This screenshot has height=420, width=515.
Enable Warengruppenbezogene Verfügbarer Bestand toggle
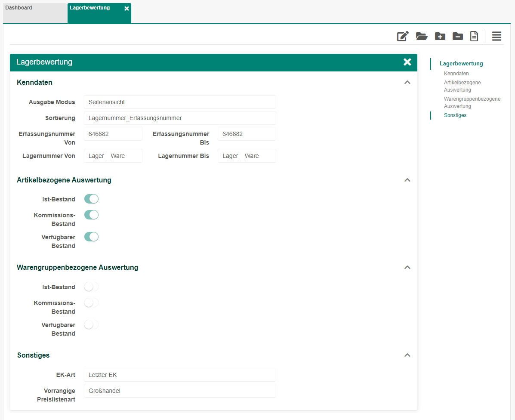(91, 325)
